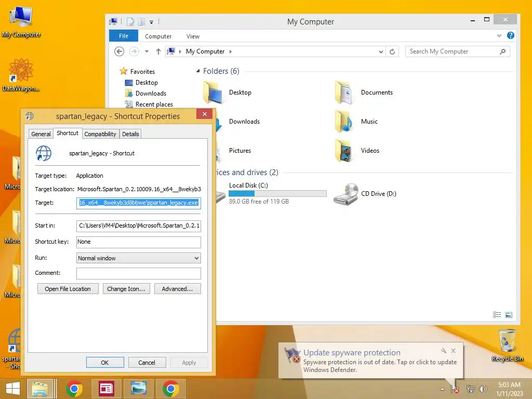Click the Open File Location button
Image resolution: width=532 pixels, height=399 pixels.
tap(68, 289)
